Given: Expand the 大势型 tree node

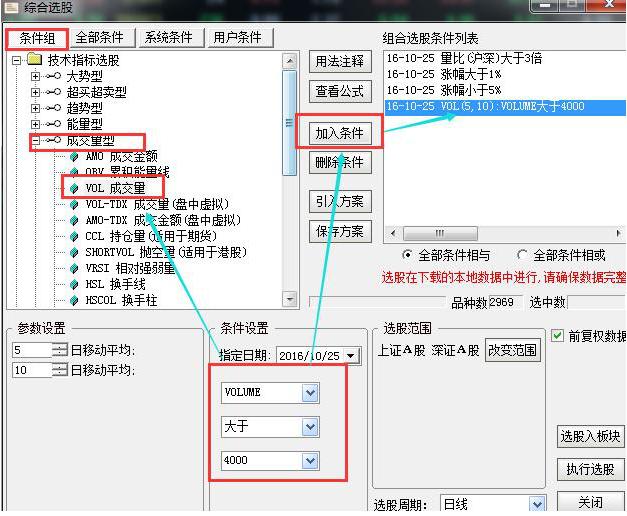Looking at the screenshot, I should [x=35, y=76].
